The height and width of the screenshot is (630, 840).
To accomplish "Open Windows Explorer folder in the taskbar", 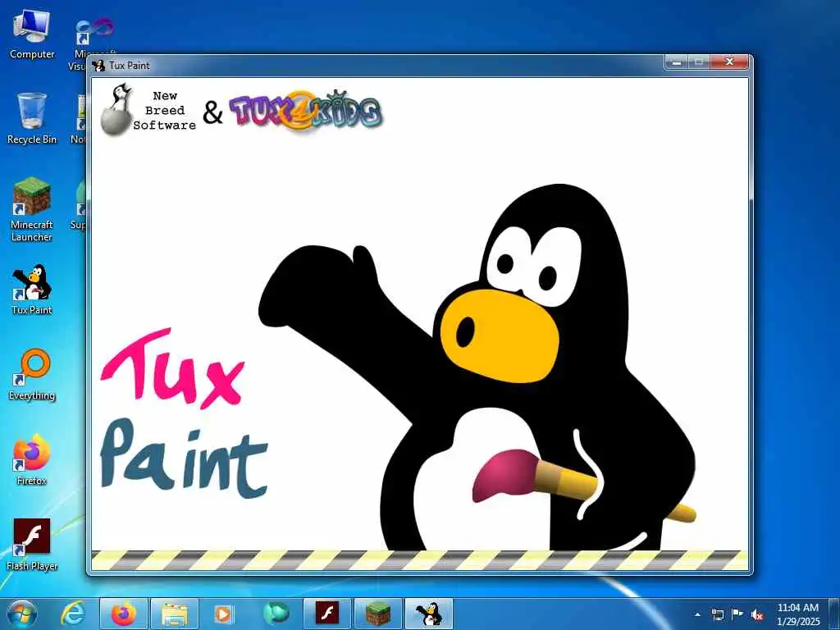I will [x=175, y=614].
